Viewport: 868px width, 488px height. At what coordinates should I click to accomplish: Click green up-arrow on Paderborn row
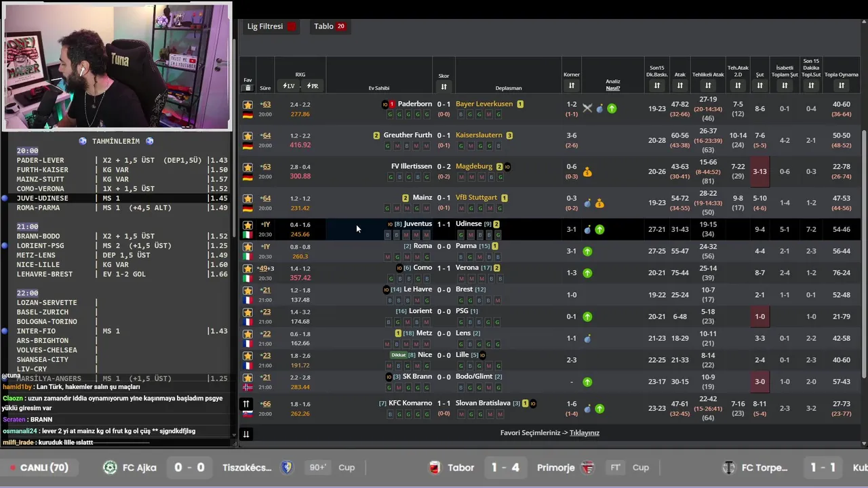pos(612,108)
